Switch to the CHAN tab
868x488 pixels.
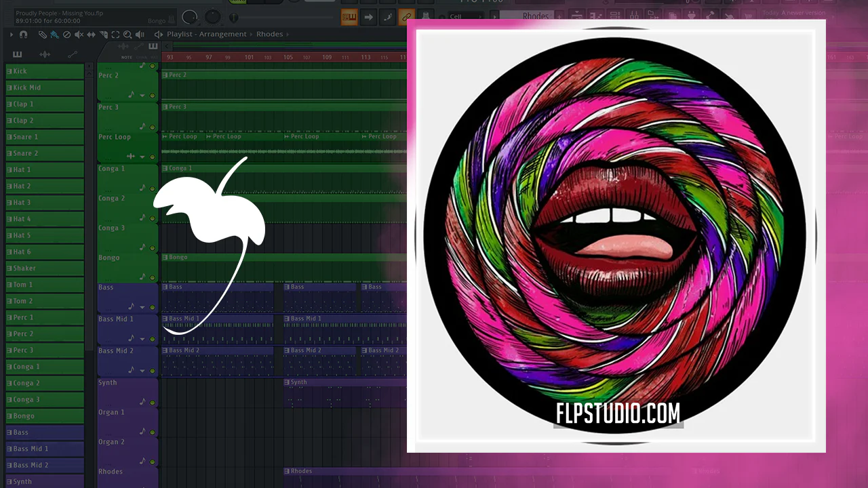tap(140, 58)
